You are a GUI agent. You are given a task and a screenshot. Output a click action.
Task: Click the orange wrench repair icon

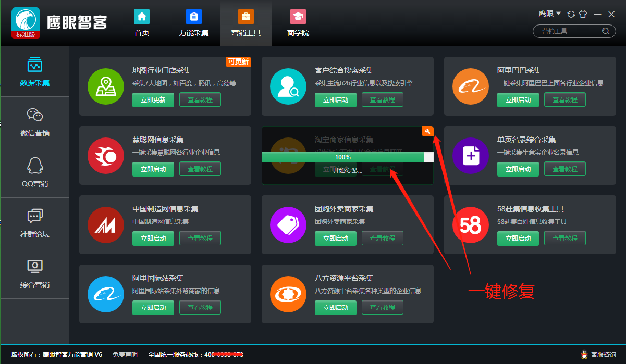[x=427, y=131]
